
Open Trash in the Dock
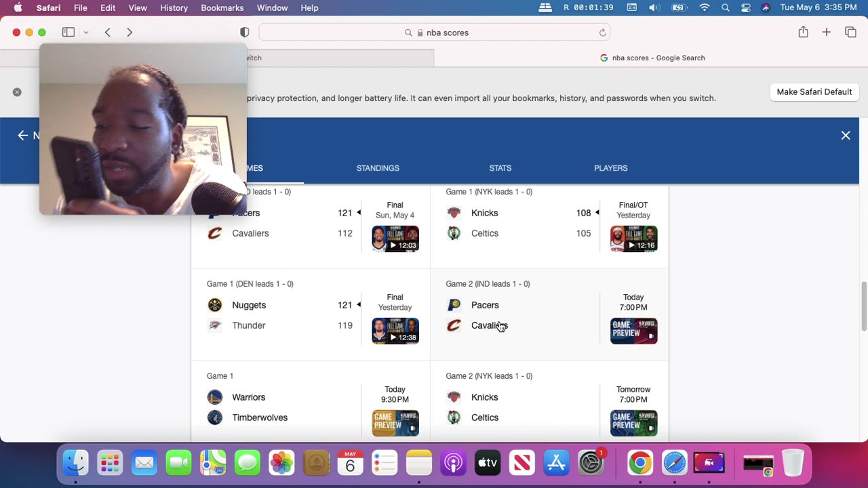pyautogui.click(x=792, y=464)
